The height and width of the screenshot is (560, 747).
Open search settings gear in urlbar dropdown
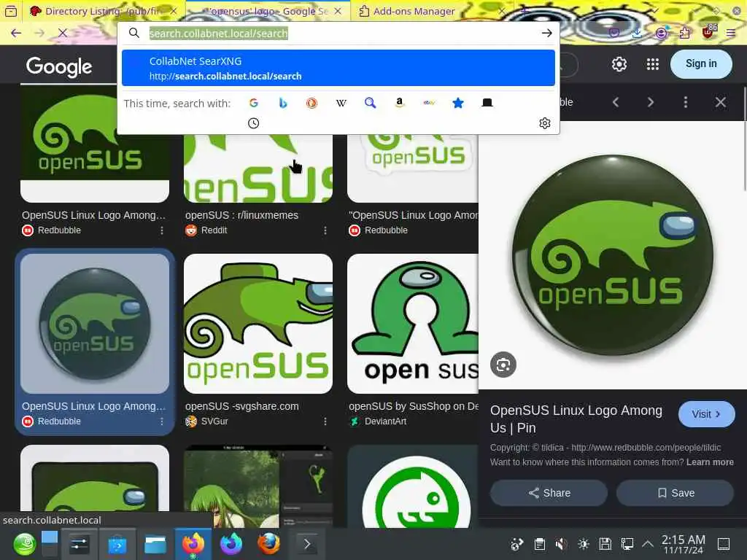pyautogui.click(x=544, y=123)
